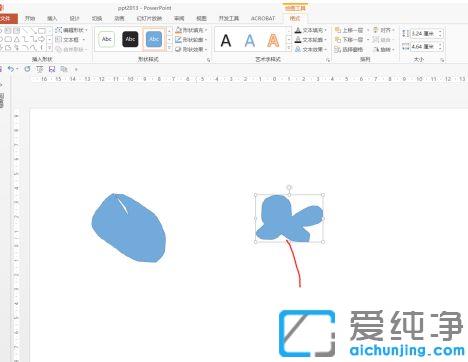
Task: Expand the WordArt styles gallery
Action: click(x=289, y=48)
